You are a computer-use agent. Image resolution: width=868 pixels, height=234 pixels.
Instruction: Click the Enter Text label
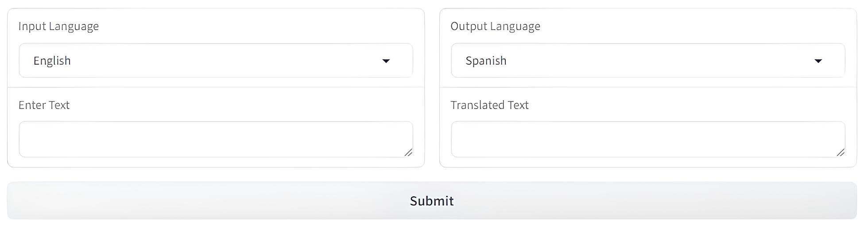[x=44, y=105]
